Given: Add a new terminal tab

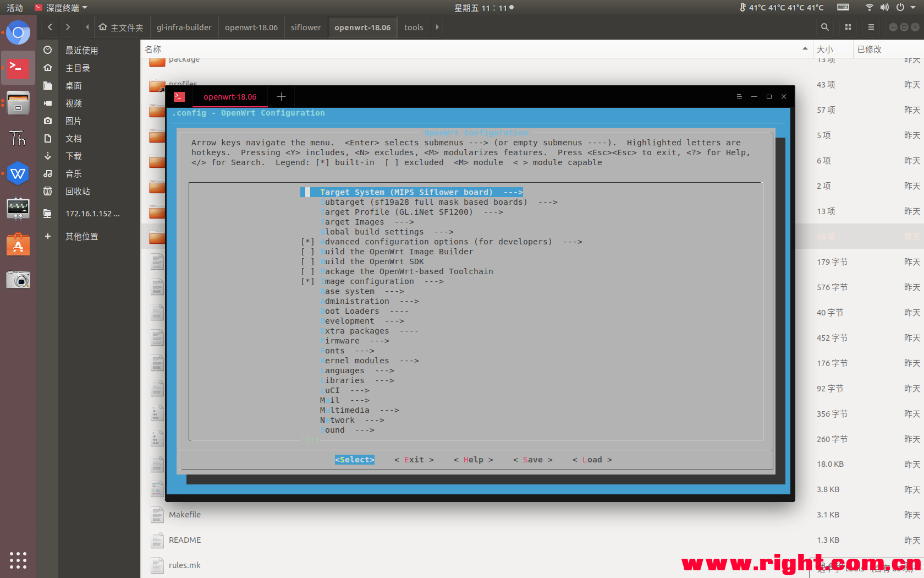Looking at the screenshot, I should point(281,97).
